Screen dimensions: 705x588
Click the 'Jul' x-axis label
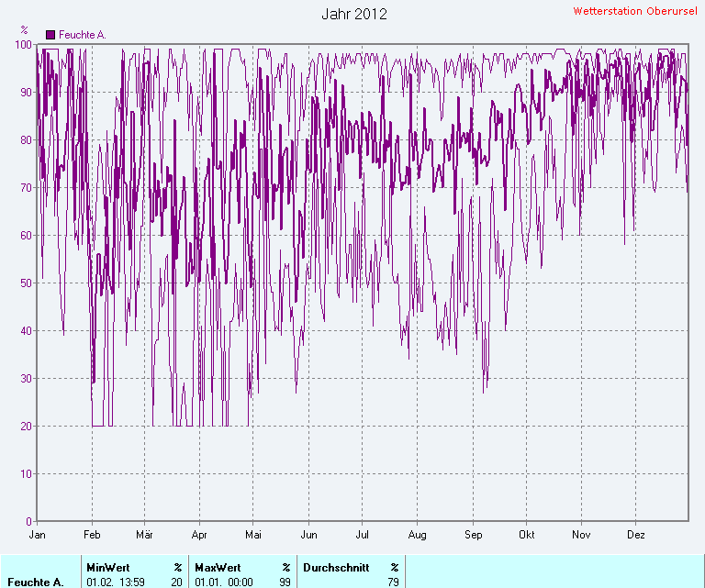click(x=362, y=535)
